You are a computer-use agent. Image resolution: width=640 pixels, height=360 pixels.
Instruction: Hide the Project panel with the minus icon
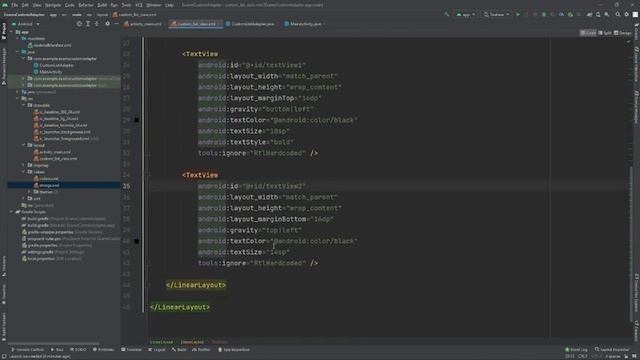[116, 24]
